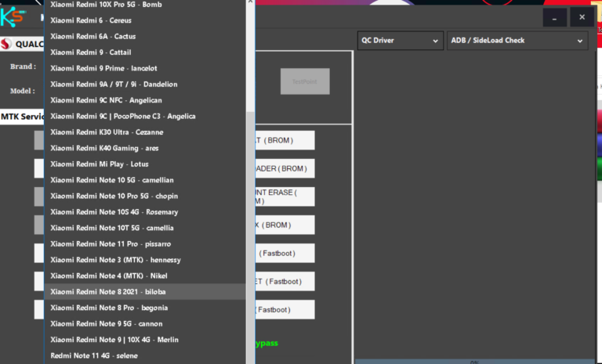
Task: Select Redmi Note 10T 5G - camellia
Action: click(145, 229)
